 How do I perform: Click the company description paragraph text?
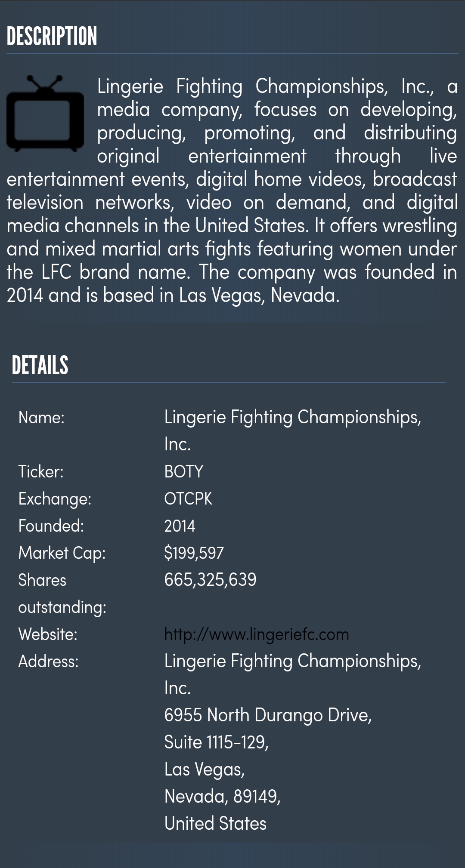[232, 191]
